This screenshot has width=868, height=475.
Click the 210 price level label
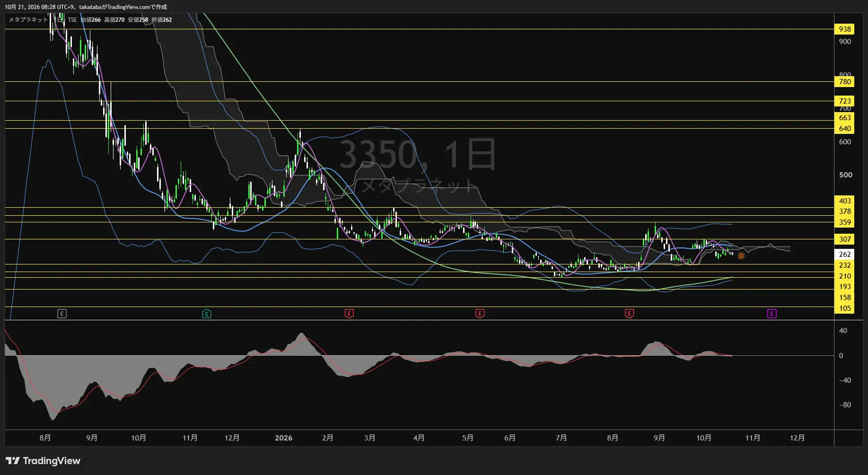point(844,276)
